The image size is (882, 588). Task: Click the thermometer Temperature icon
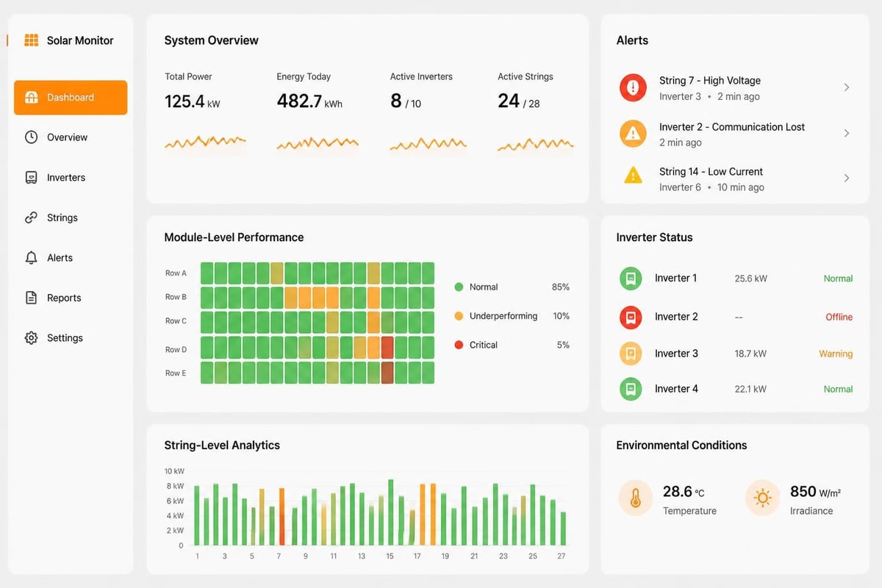tap(636, 498)
